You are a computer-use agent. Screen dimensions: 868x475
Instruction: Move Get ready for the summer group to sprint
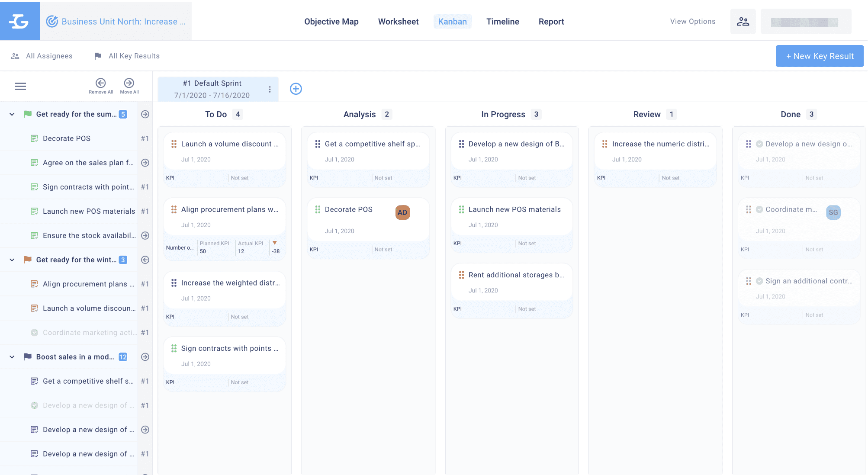pos(145,114)
